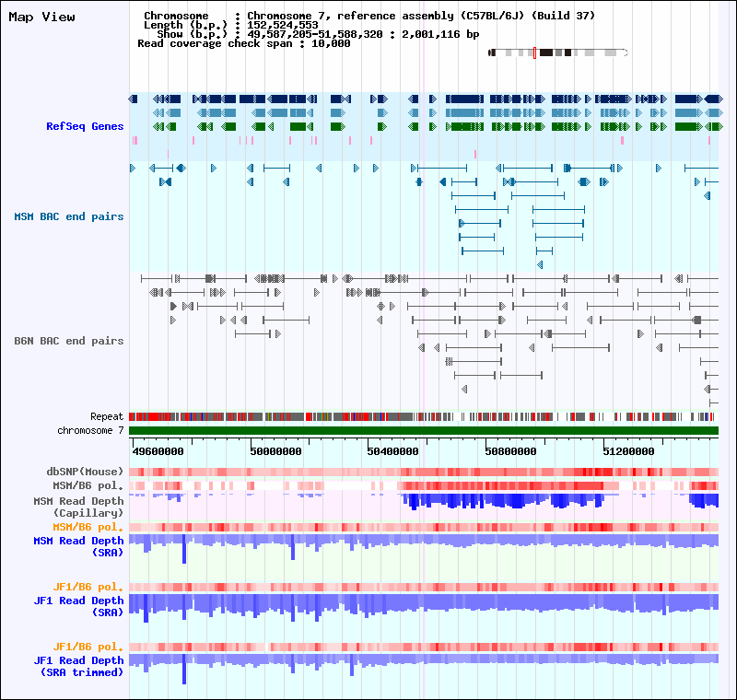737x700 pixels.
Task: Open the JF1 Read Depth (SRA trimmed) label
Action: pyautogui.click(x=78, y=666)
